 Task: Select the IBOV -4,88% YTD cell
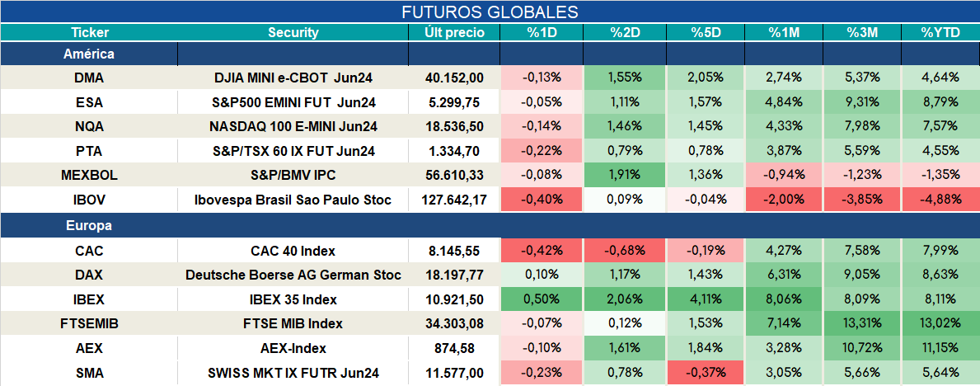click(940, 200)
